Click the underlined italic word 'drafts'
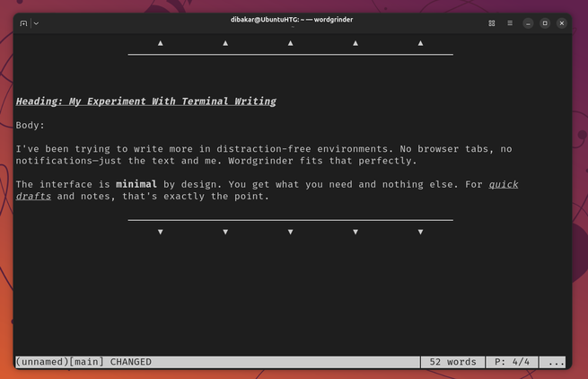This screenshot has height=379, width=588. point(33,197)
